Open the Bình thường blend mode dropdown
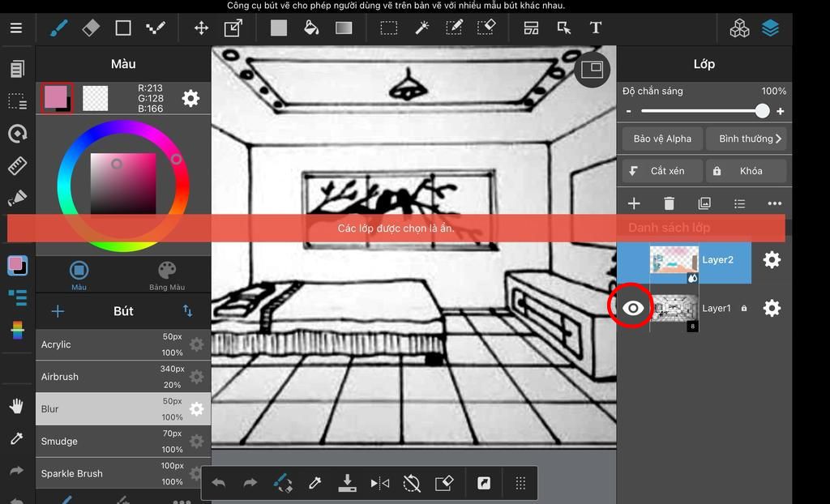The image size is (830, 504). [747, 139]
